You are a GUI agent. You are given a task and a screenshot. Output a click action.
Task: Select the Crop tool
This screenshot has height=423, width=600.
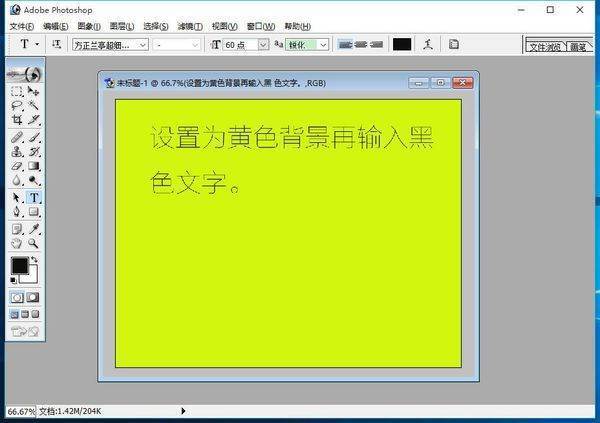pos(17,120)
